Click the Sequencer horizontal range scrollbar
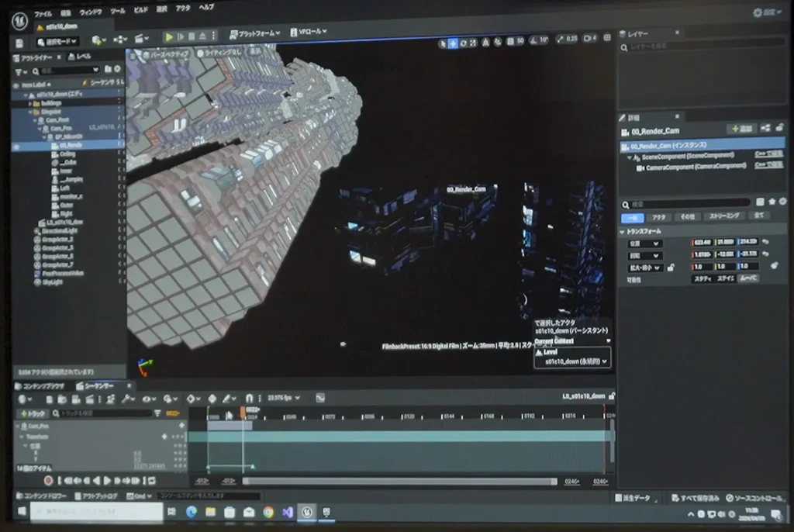Viewport: 794px width, 532px height. click(x=399, y=482)
